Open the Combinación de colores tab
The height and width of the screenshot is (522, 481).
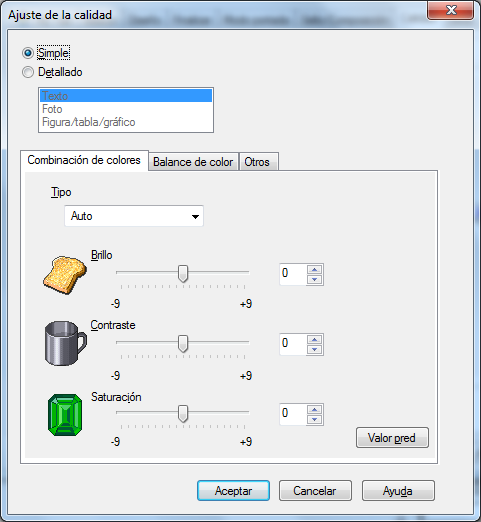pos(84,160)
